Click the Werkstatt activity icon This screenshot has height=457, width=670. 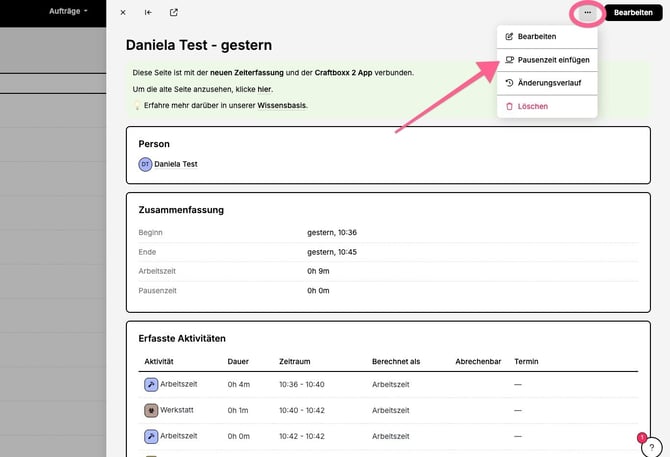pyautogui.click(x=150, y=410)
